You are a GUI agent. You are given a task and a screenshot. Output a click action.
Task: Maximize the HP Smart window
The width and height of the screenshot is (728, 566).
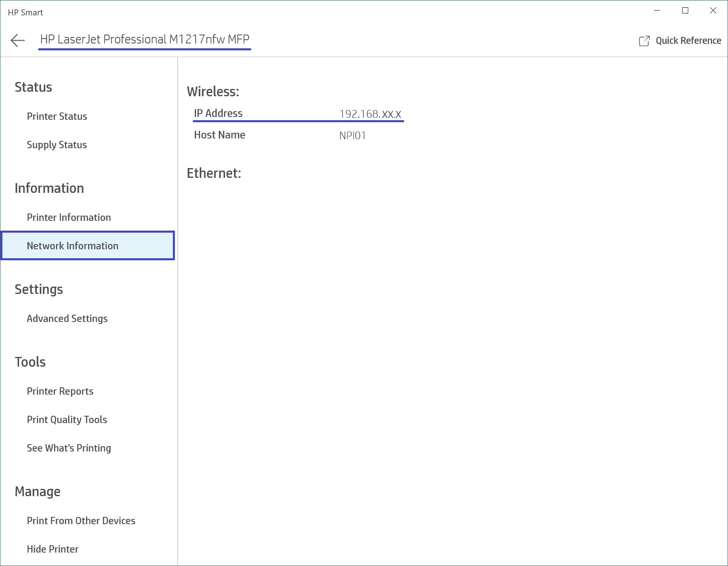(x=685, y=11)
